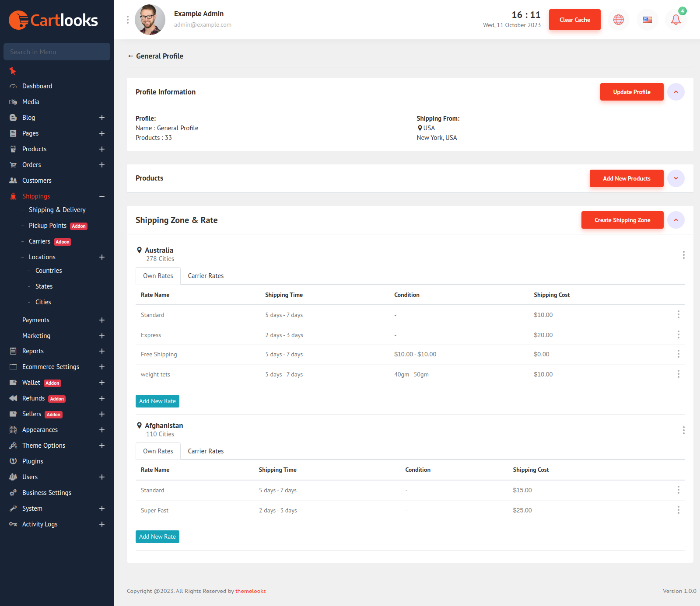This screenshot has height=606, width=700.
Task: Switch to Carrier Rates tab for Australia
Action: [205, 275]
